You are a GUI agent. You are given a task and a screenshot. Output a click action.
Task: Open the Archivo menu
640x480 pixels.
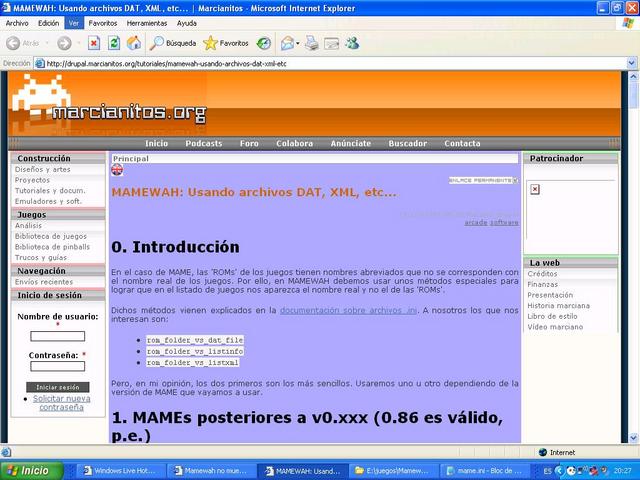coord(17,23)
